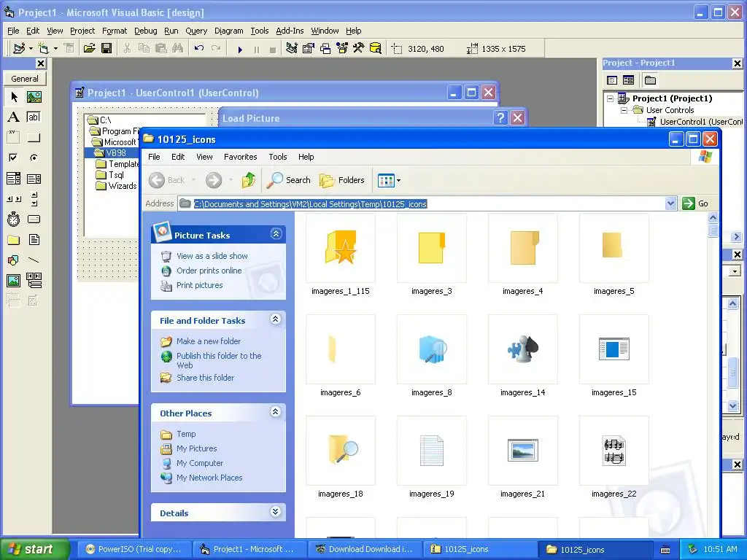This screenshot has height=560, width=747.
Task: Select the Frame control in toolbox
Action: click(x=13, y=138)
